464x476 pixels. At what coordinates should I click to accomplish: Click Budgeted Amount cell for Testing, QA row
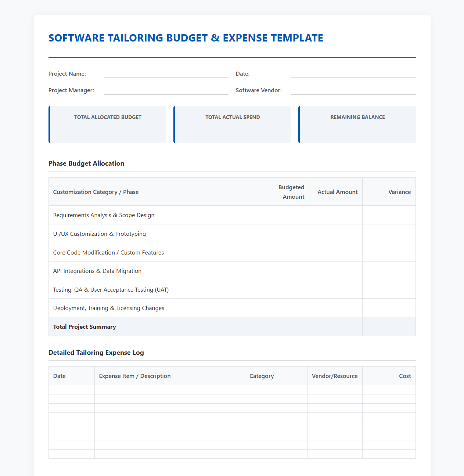283,289
